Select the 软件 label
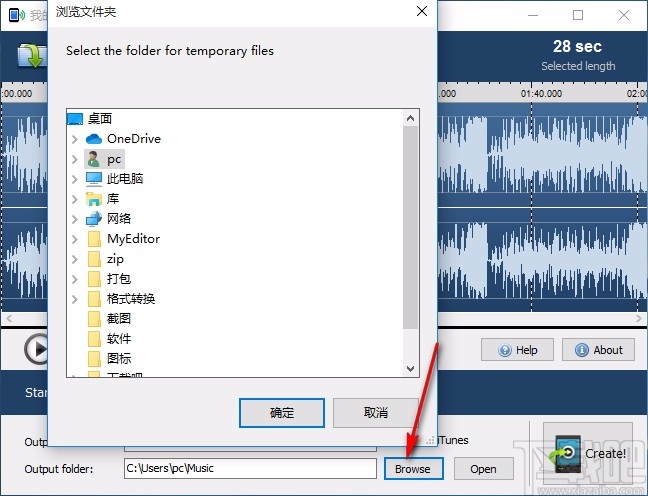Viewport: 648px width, 496px height. coord(119,339)
